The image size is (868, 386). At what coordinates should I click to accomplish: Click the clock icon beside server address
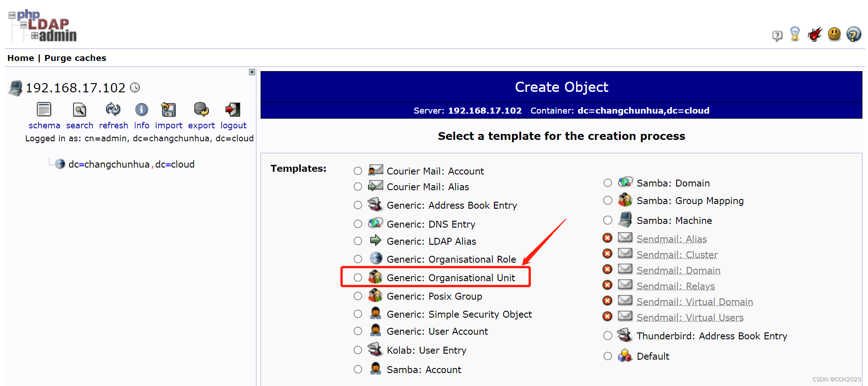click(x=135, y=87)
